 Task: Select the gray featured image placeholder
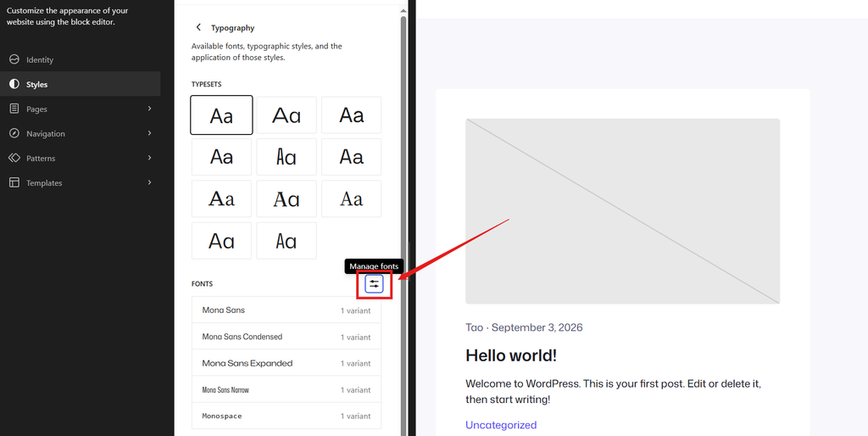[x=623, y=211]
